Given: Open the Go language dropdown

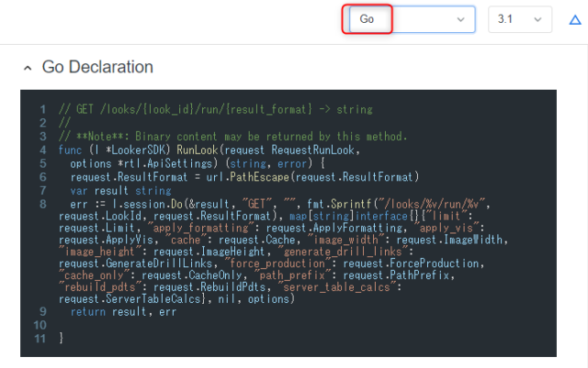Looking at the screenshot, I should pos(413,19).
